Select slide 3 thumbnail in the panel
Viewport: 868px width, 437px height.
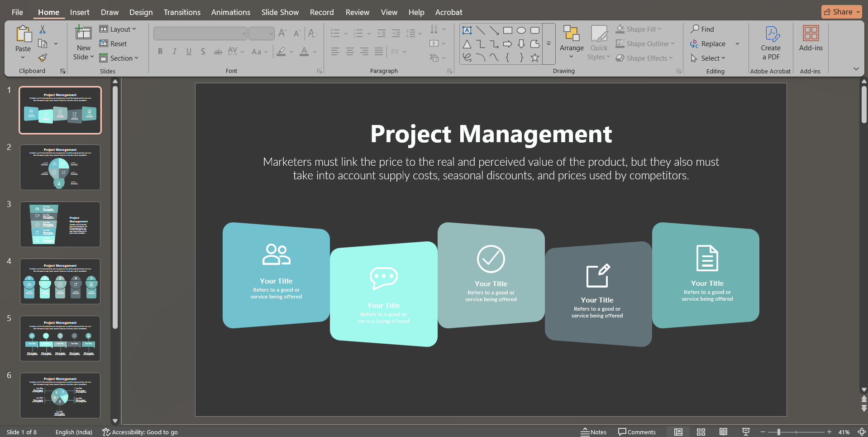pos(60,224)
